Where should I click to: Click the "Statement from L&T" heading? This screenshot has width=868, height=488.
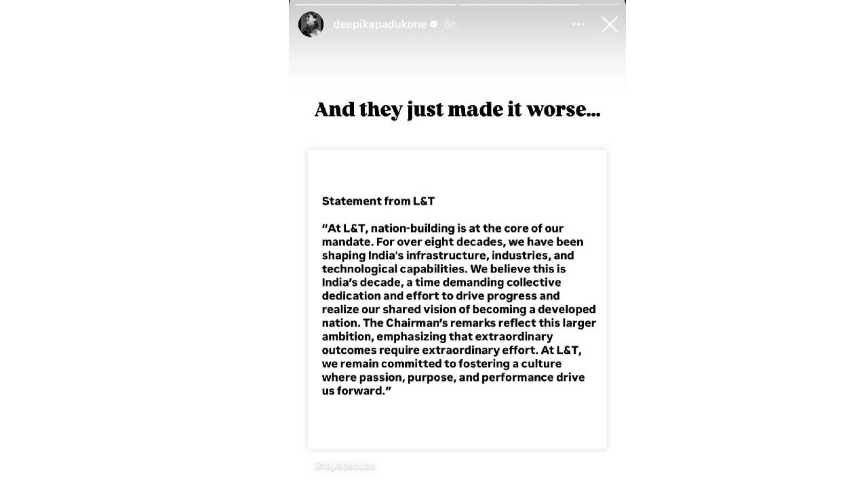click(378, 201)
